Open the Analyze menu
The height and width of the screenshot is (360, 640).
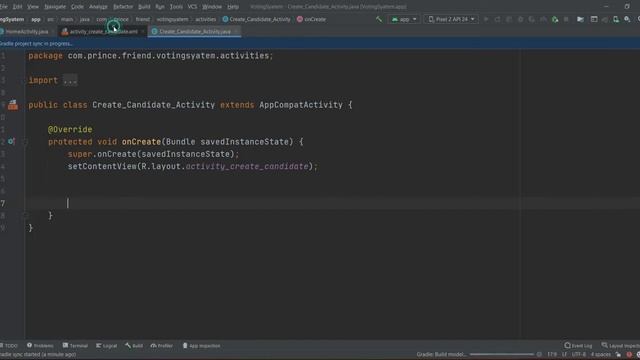(x=98, y=7)
